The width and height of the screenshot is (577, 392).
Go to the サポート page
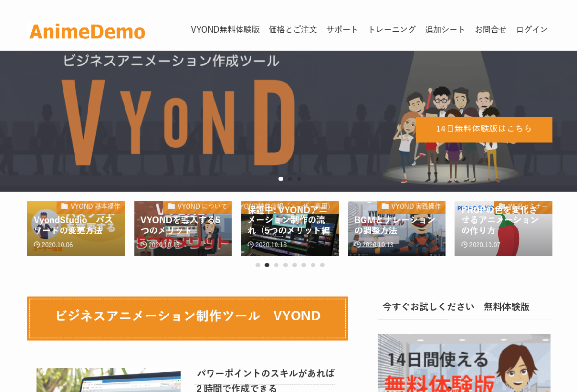tap(342, 29)
